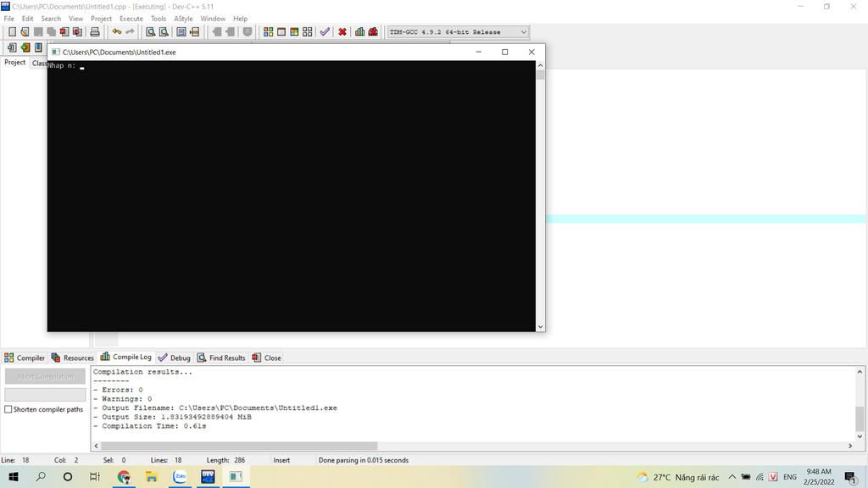Viewport: 868px width, 488px height.
Task: Click the Close All toolbar icon
Action: coord(77,32)
